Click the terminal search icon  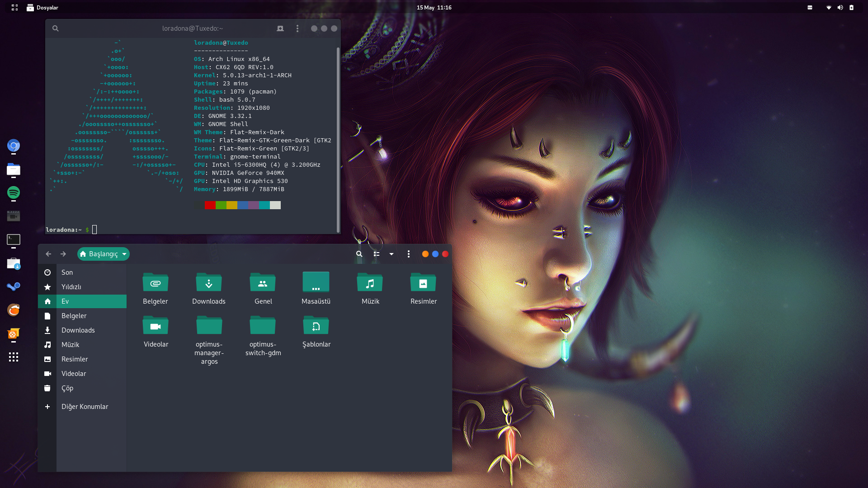click(x=55, y=28)
